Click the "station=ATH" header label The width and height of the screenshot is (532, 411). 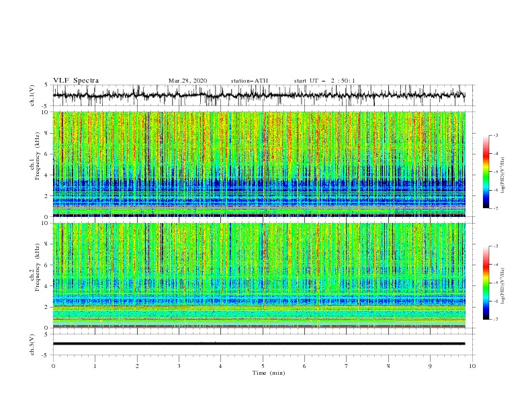click(x=249, y=81)
